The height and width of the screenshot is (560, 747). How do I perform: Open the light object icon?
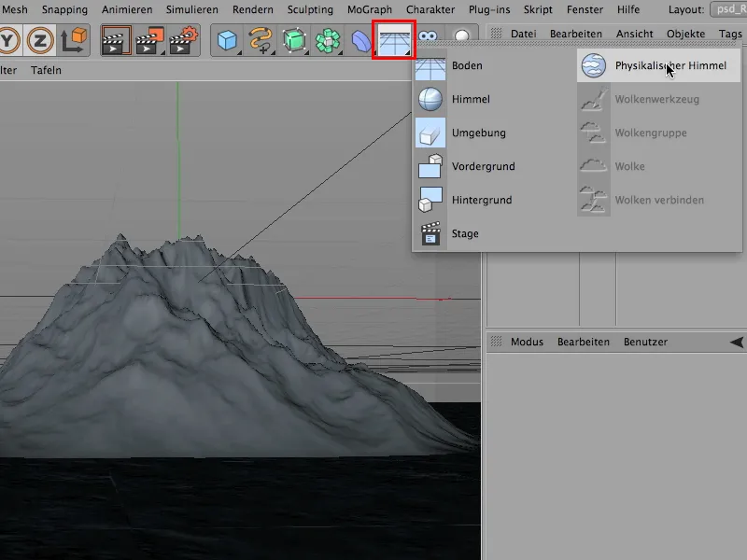pyautogui.click(x=461, y=35)
